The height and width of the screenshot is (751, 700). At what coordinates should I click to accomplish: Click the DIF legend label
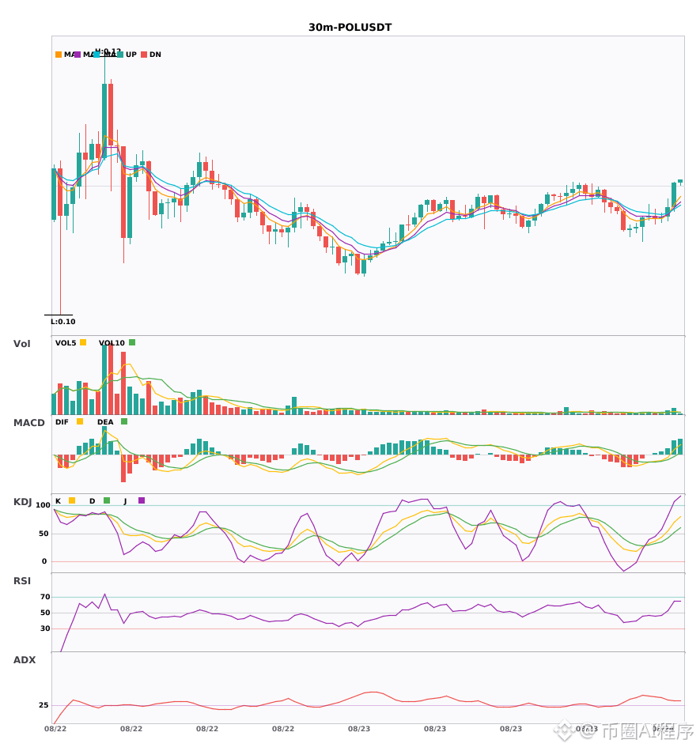click(62, 422)
